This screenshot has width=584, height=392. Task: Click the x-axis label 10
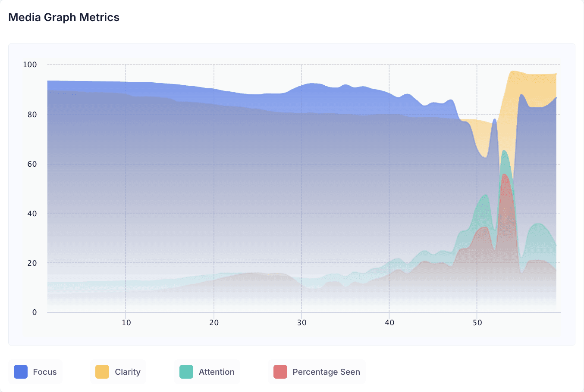tap(126, 323)
